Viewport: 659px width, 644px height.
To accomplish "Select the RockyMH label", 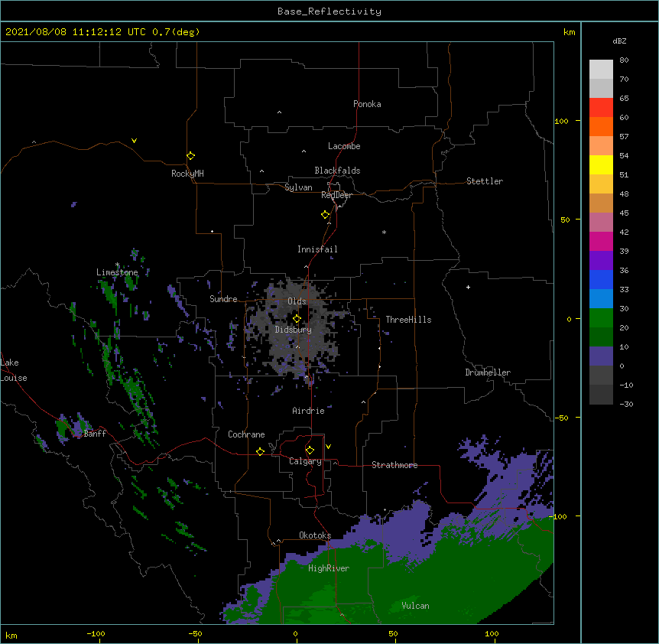I will (187, 174).
